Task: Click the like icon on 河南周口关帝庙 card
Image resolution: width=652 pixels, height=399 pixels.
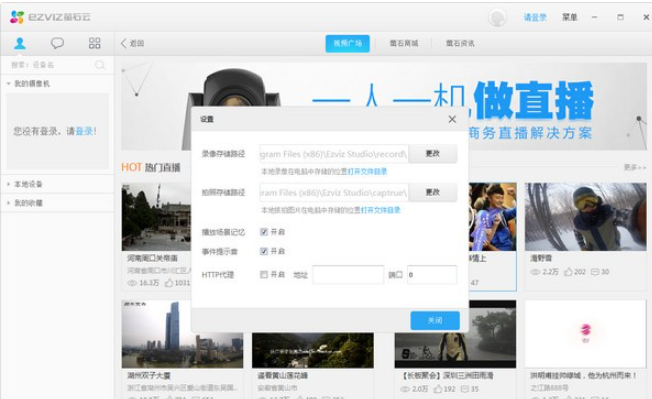Action: tap(169, 283)
